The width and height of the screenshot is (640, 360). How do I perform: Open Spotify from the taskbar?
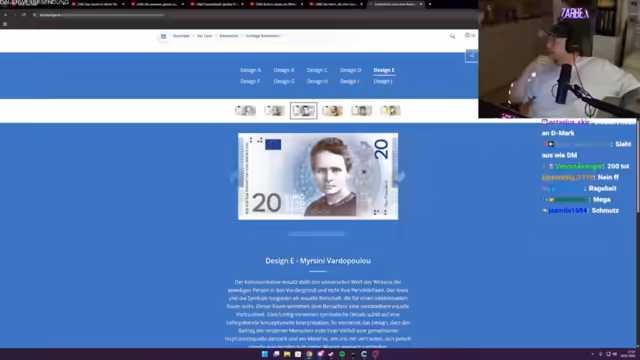(x=342, y=354)
